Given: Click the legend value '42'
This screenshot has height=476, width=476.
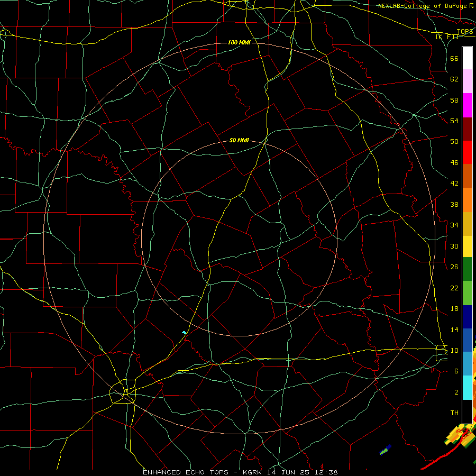Looking at the screenshot, I should click(454, 183).
